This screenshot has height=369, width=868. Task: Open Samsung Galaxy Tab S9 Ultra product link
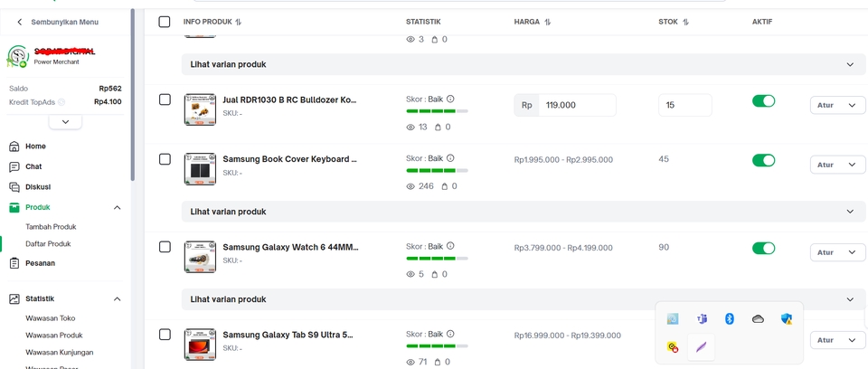288,336
